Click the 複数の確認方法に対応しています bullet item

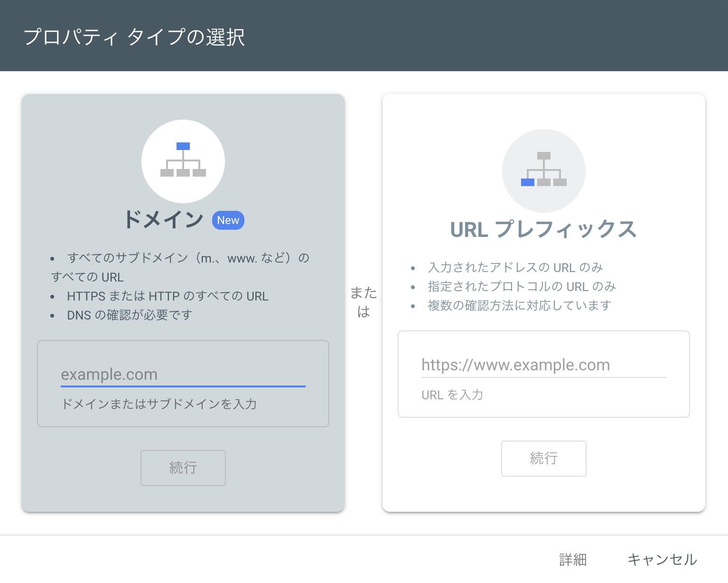(x=517, y=305)
